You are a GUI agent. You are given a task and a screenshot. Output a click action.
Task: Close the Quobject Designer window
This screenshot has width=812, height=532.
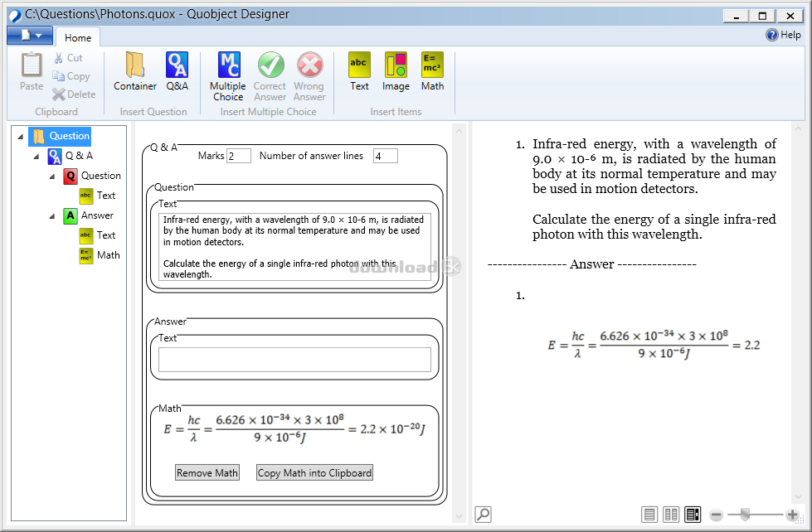[x=790, y=16]
